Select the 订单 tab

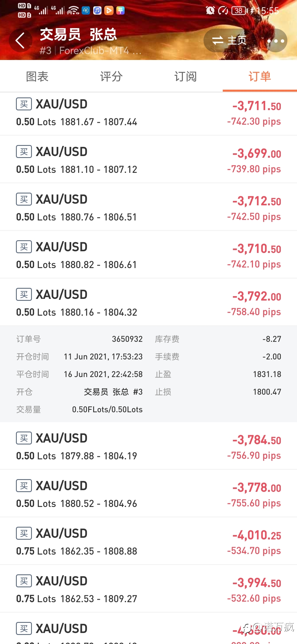260,76
